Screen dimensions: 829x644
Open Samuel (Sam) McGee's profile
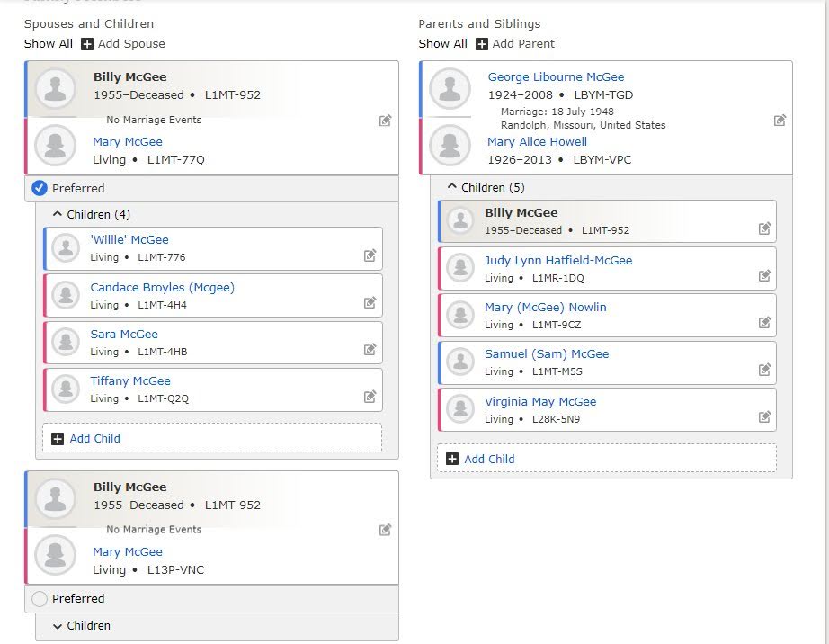[x=547, y=354]
